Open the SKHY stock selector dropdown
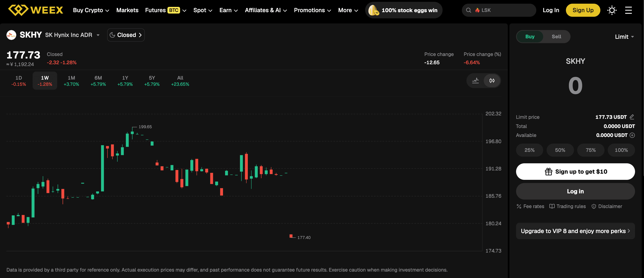The image size is (644, 278). (x=98, y=35)
